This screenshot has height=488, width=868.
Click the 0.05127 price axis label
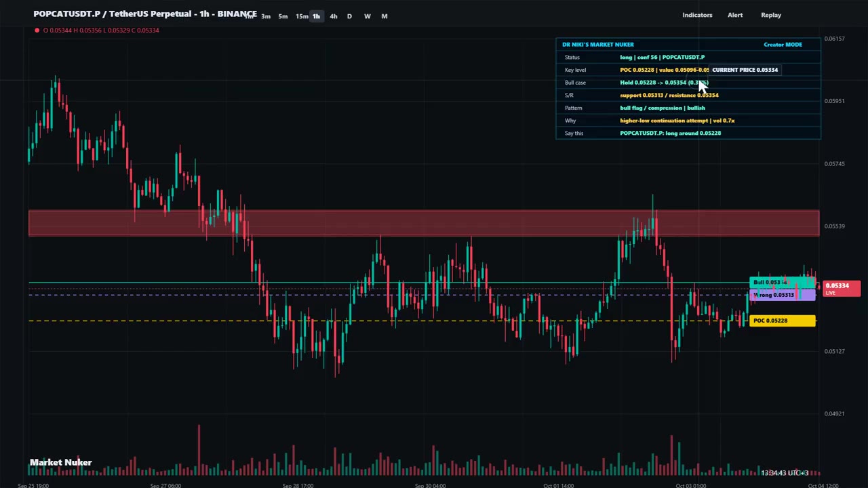834,351
